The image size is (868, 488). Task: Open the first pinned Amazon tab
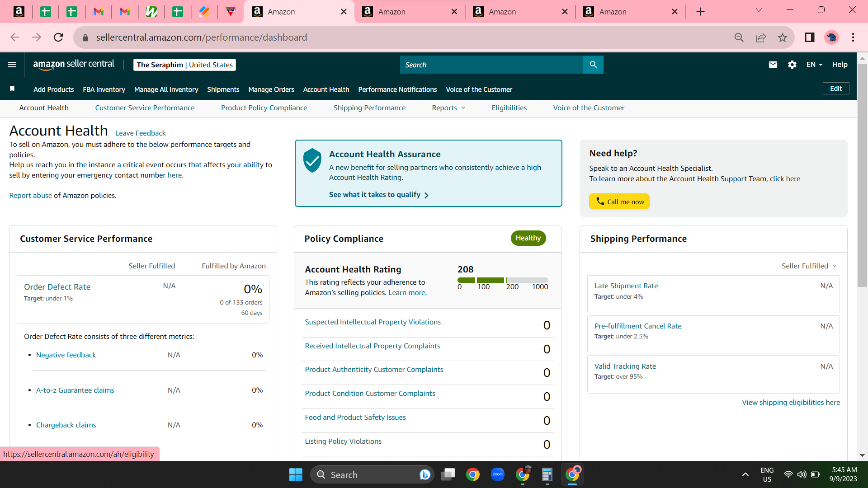19,12
